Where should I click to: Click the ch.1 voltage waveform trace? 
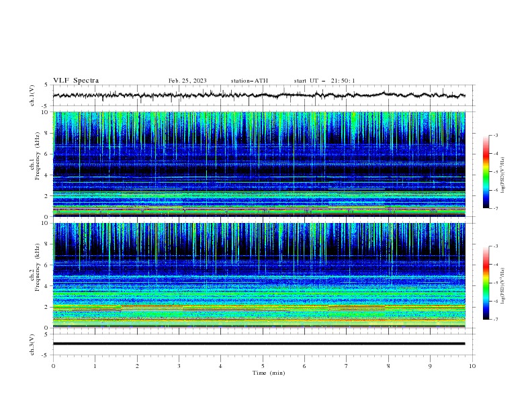259,95
